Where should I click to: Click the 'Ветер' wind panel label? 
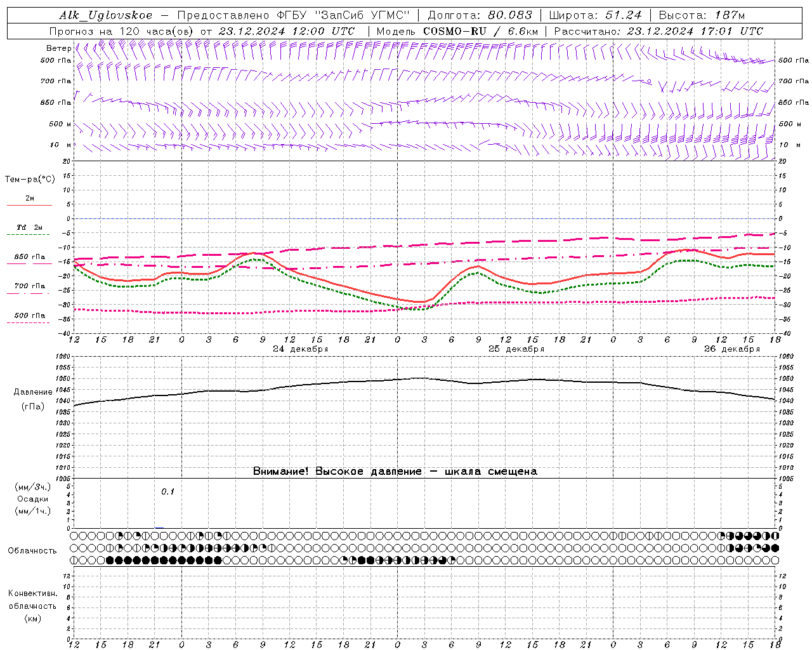[58, 48]
